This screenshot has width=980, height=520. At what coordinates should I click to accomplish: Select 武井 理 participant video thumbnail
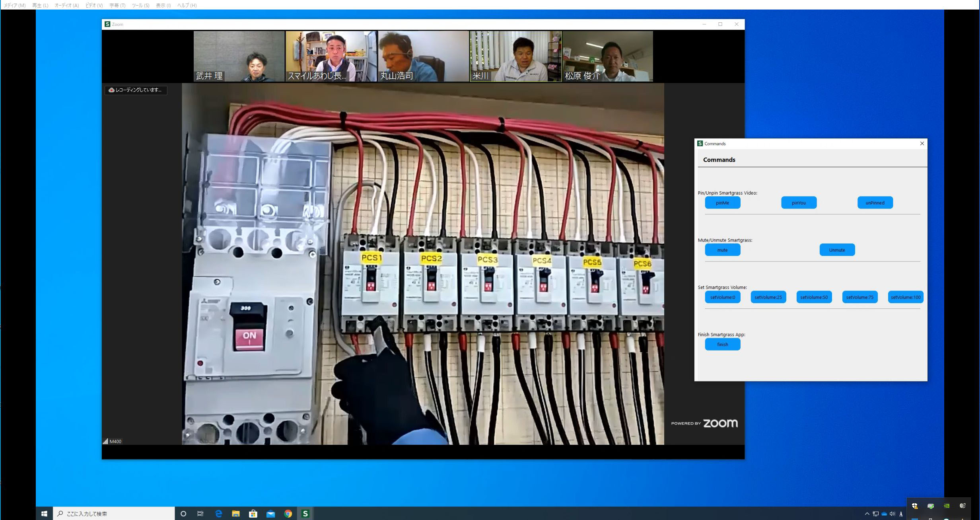pyautogui.click(x=239, y=56)
